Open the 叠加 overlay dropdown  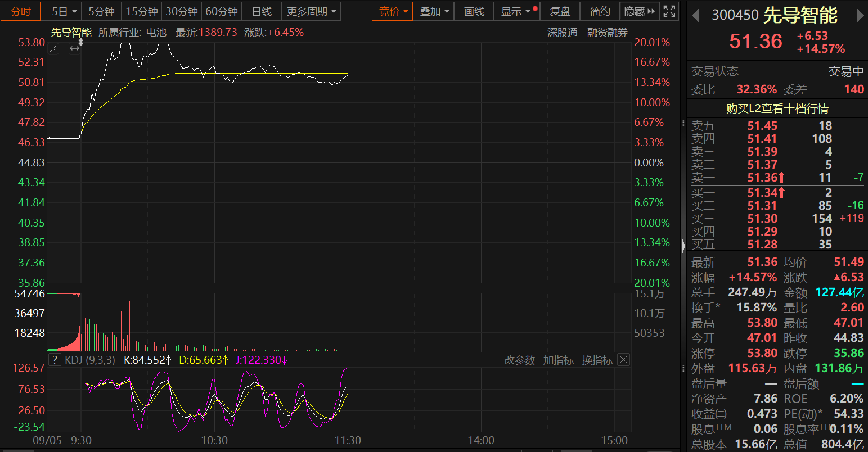point(434,11)
